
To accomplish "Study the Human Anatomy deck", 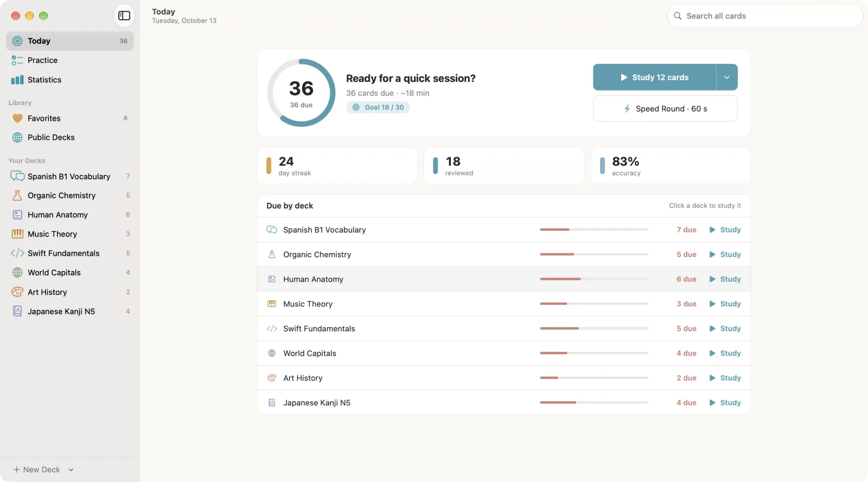I will pos(725,279).
